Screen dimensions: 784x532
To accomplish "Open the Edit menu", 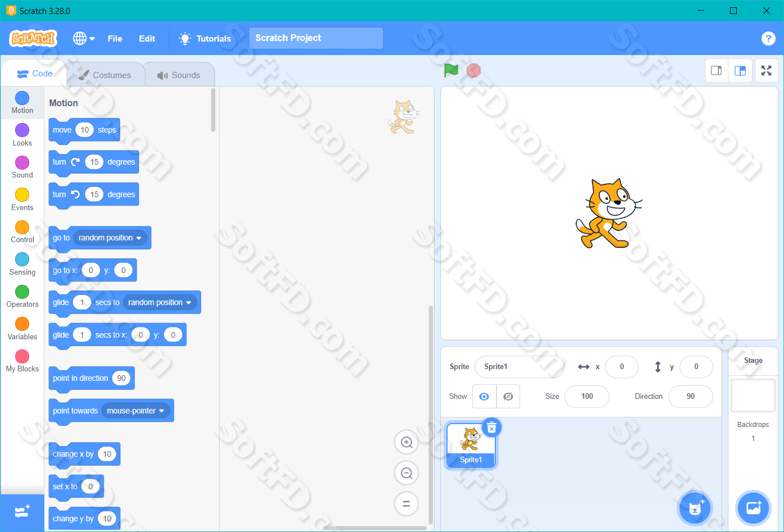I will (x=147, y=38).
